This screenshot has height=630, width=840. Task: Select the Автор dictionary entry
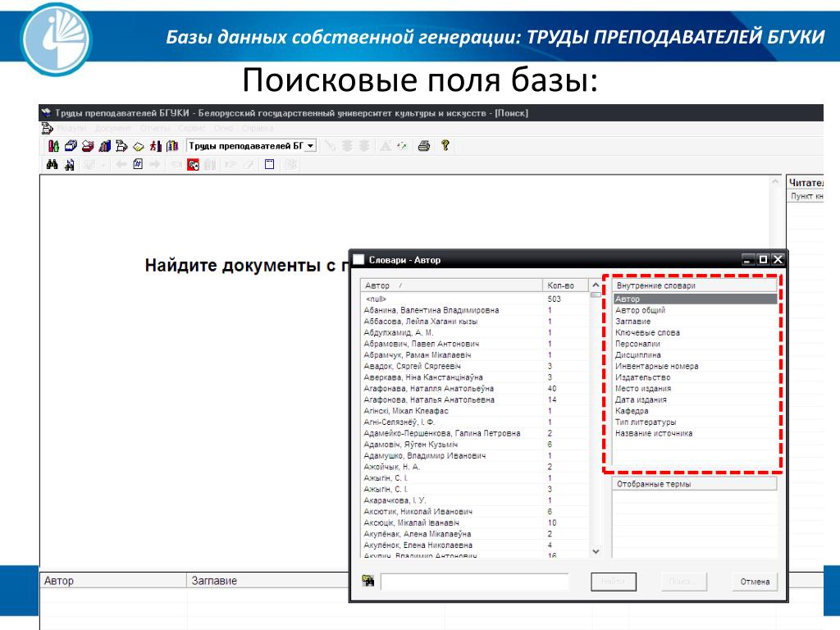pos(695,299)
